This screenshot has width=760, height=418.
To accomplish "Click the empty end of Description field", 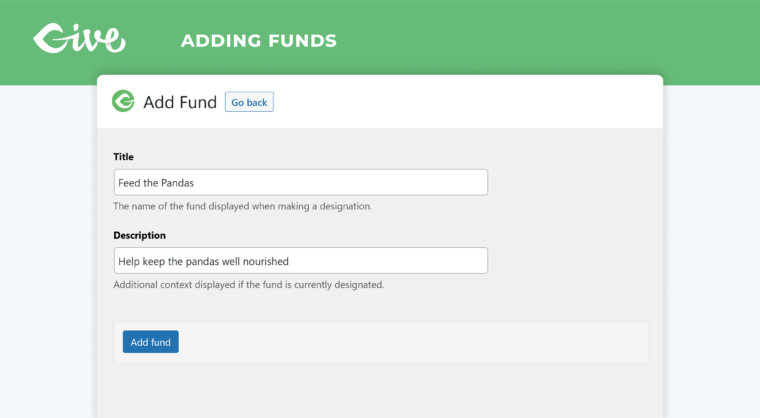I will [x=388, y=261].
